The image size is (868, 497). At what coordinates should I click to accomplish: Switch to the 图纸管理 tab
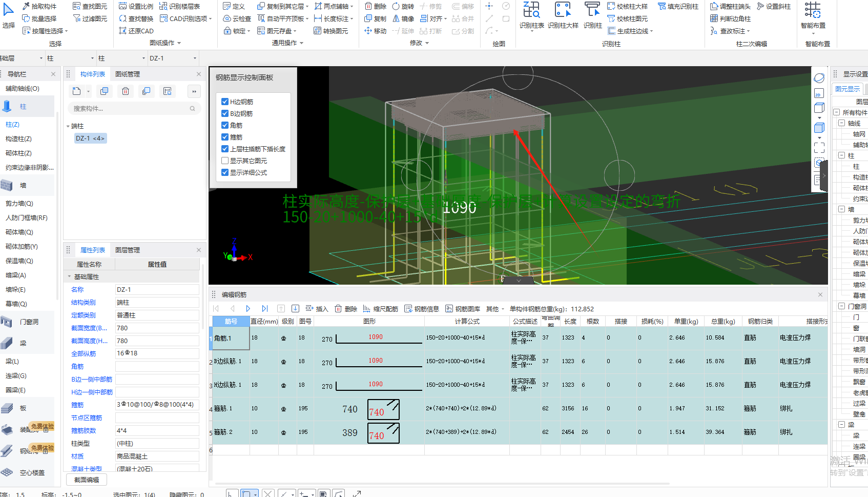click(x=128, y=74)
